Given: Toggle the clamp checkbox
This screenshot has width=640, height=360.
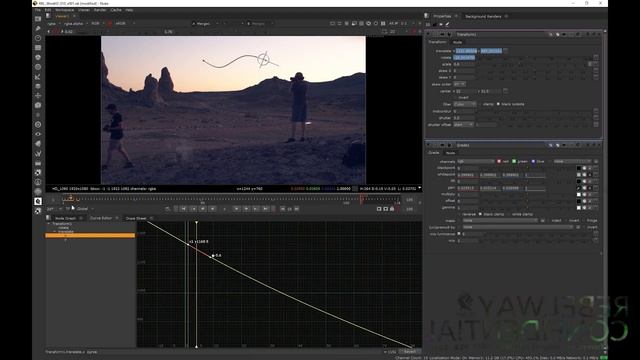Looking at the screenshot, I should (480, 104).
